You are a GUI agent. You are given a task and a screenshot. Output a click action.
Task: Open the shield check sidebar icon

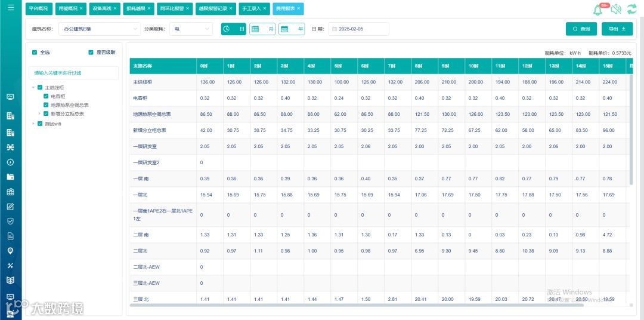11,221
